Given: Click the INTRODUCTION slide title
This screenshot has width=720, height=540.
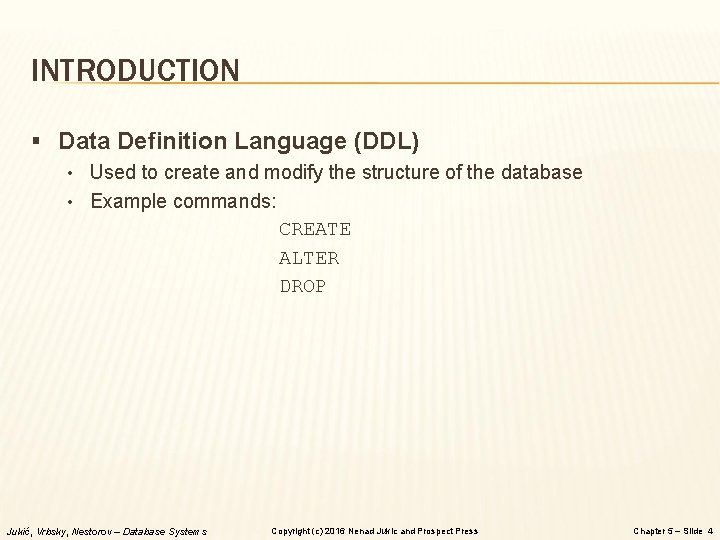Looking at the screenshot, I should pos(135,70).
